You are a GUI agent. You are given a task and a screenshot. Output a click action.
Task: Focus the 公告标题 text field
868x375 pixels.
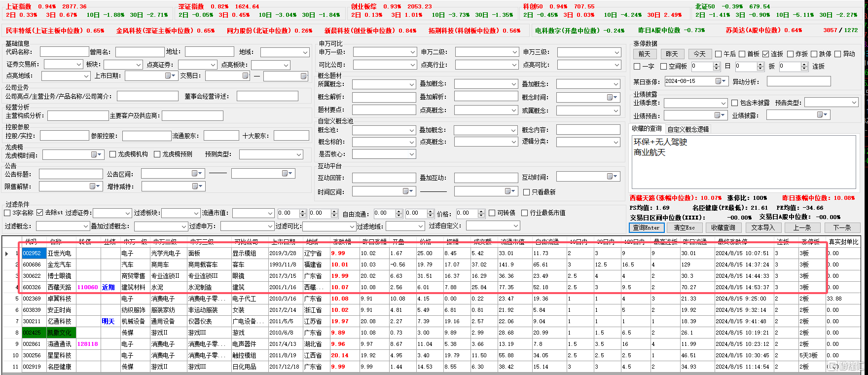pos(71,174)
